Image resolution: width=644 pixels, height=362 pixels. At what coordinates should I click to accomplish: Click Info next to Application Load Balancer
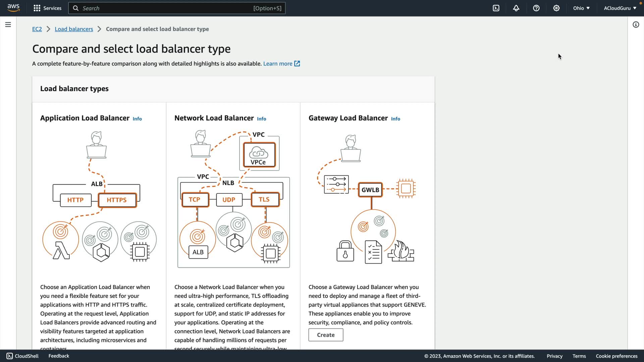coord(137,119)
